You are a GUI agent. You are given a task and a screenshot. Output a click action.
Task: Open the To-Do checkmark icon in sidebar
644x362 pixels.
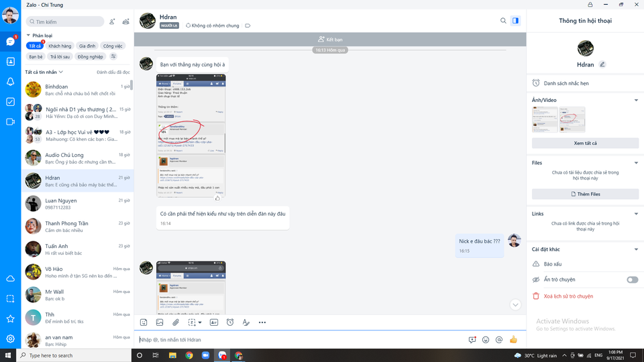pos(10,102)
